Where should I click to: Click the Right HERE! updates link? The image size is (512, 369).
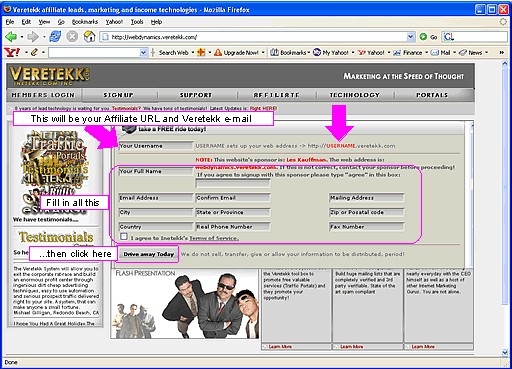coord(263,108)
